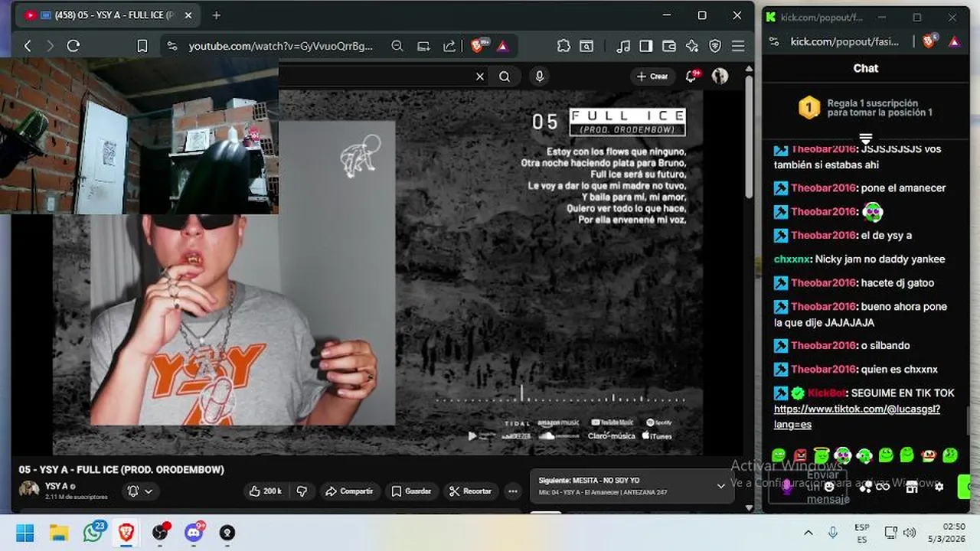Image resolution: width=980 pixels, height=551 pixels.
Task: Open Brave Rewards triangle icon
Action: pyautogui.click(x=502, y=46)
